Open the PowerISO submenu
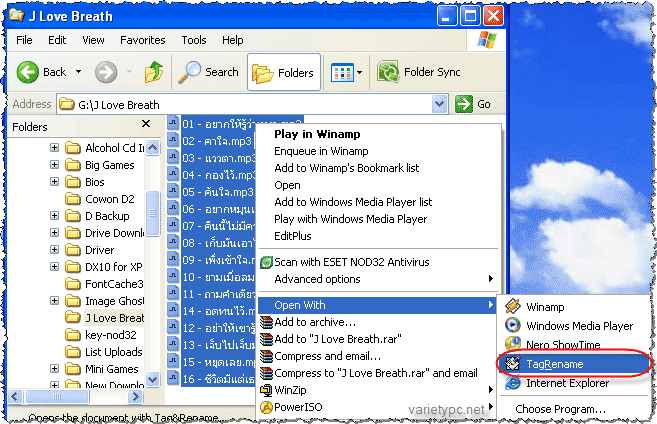Screen dimensions: 657x424 click(x=377, y=407)
